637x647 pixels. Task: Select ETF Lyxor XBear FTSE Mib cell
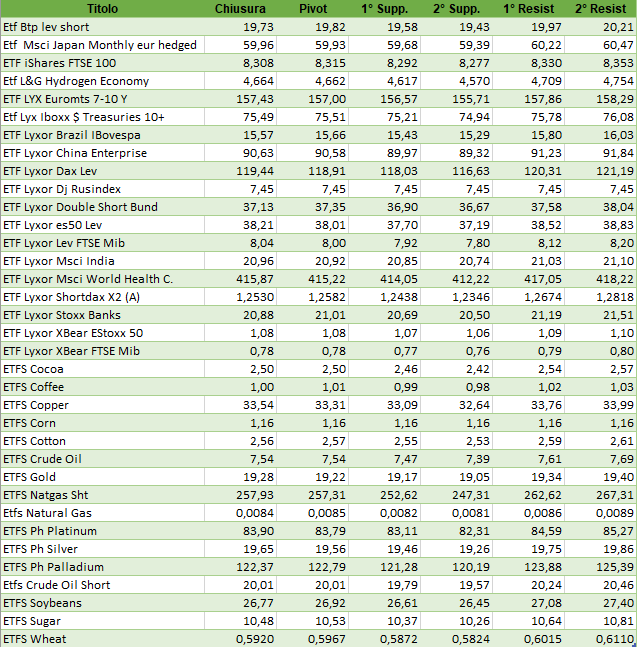click(102, 351)
